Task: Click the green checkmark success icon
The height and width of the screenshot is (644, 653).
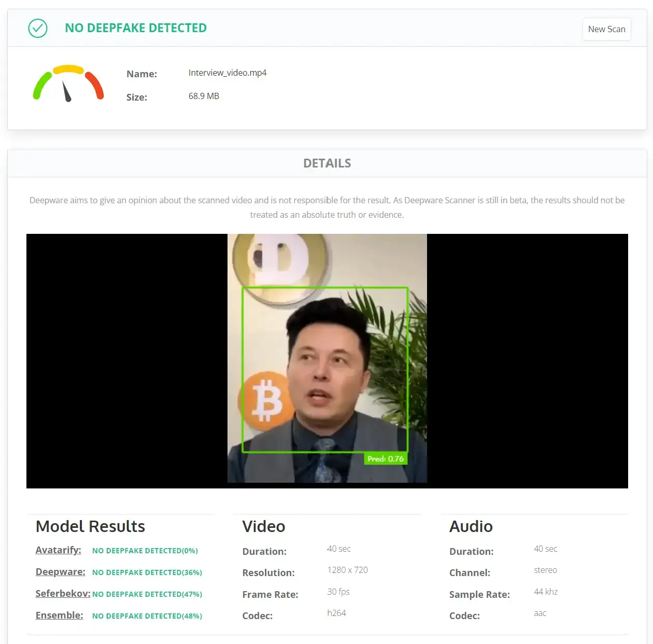Action: pyautogui.click(x=37, y=29)
